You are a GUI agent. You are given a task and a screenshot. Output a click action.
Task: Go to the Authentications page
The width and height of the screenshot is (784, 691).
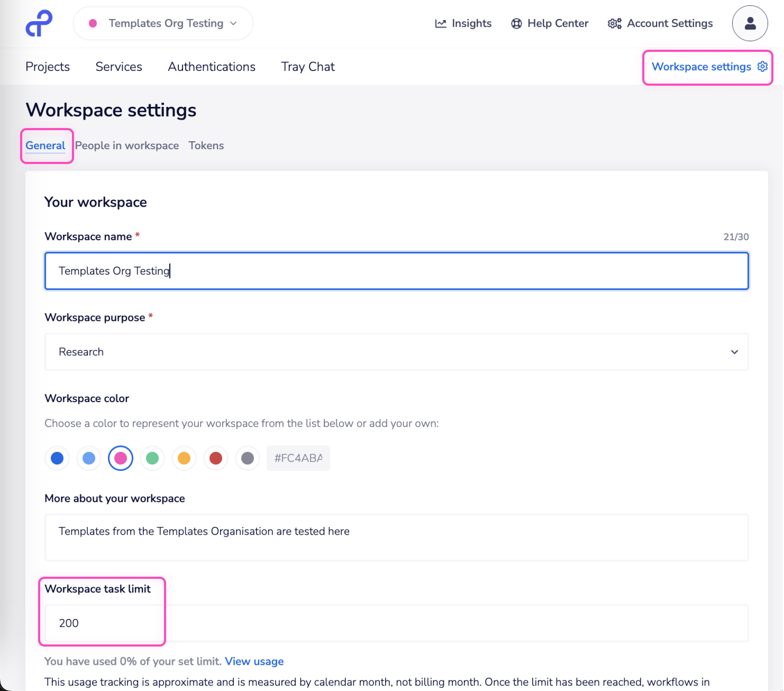[211, 66]
